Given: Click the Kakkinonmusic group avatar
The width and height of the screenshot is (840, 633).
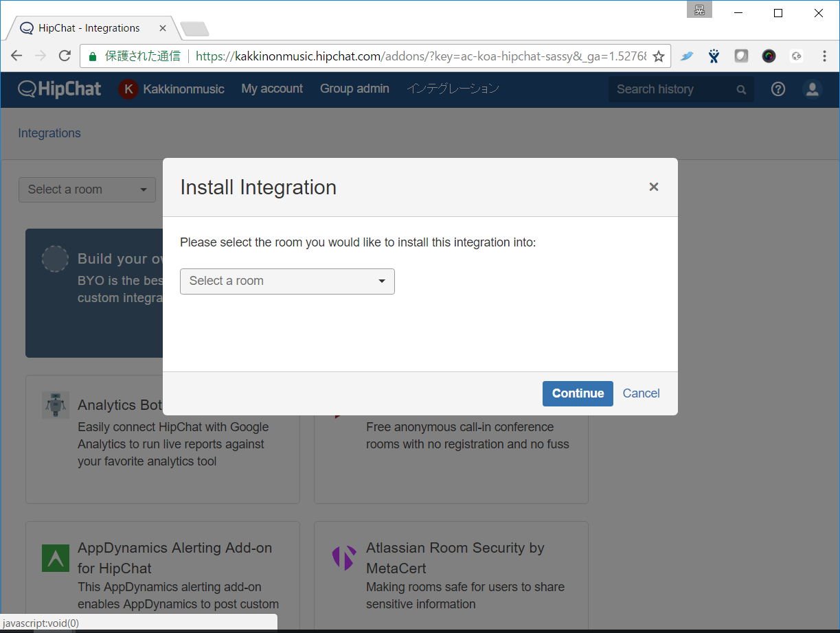Looking at the screenshot, I should click(128, 89).
